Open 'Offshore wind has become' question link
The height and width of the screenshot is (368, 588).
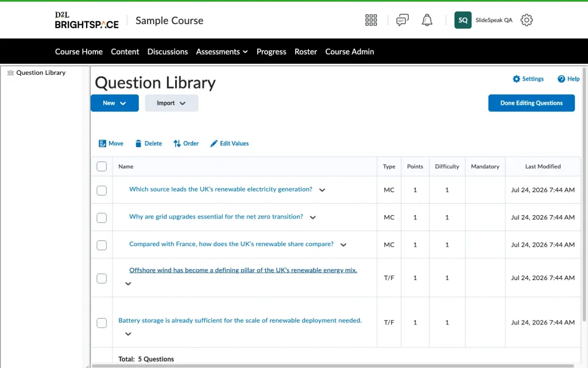point(243,270)
